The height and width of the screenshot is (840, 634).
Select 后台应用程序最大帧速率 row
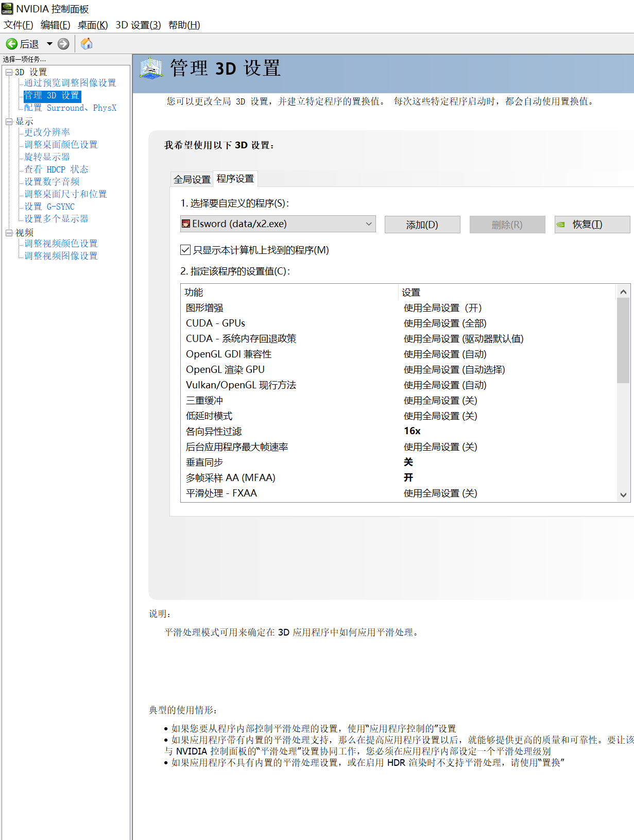point(399,447)
